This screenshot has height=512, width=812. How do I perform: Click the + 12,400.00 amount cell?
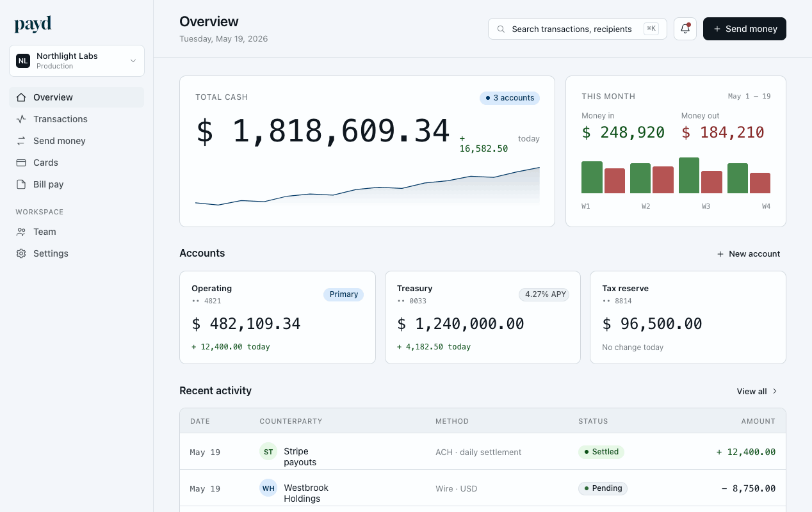(745, 452)
